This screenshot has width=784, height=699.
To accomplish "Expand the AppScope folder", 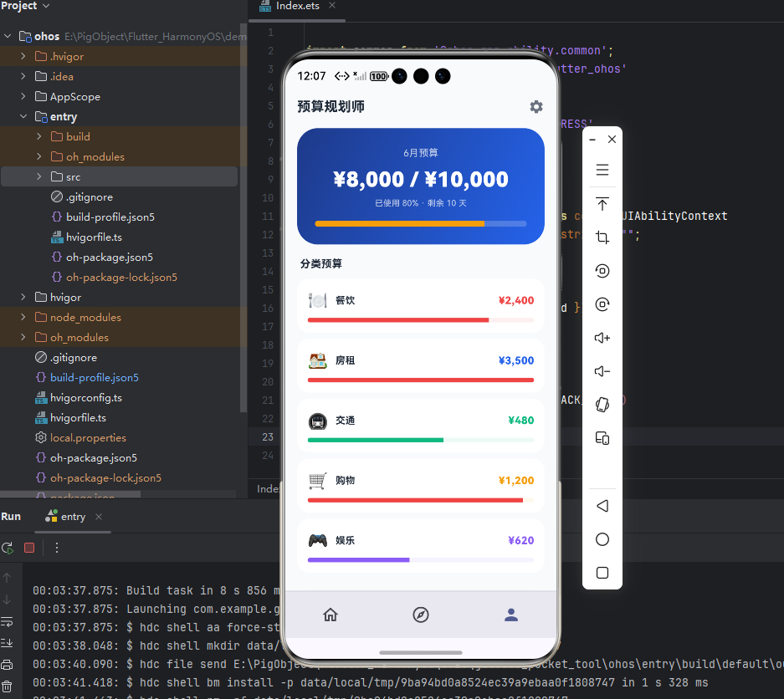I will click(x=23, y=96).
